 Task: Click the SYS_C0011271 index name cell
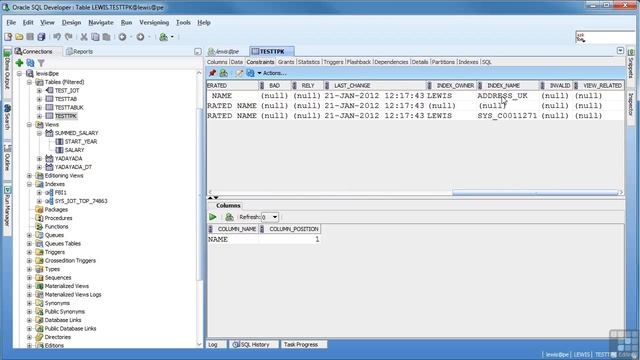(507, 116)
